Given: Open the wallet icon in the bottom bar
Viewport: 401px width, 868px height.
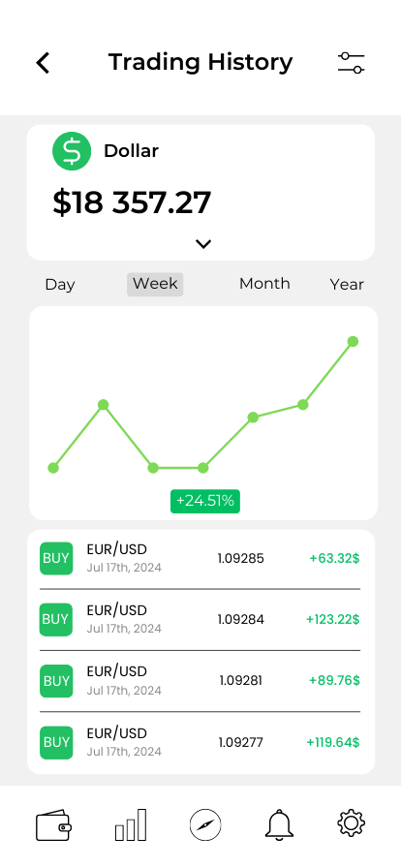Looking at the screenshot, I should click(x=53, y=824).
